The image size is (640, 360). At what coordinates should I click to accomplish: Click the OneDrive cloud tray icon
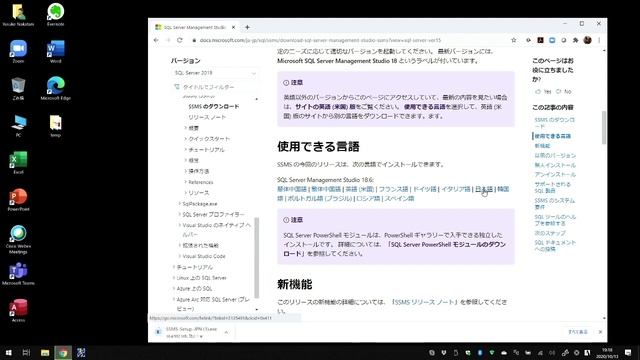(504, 353)
